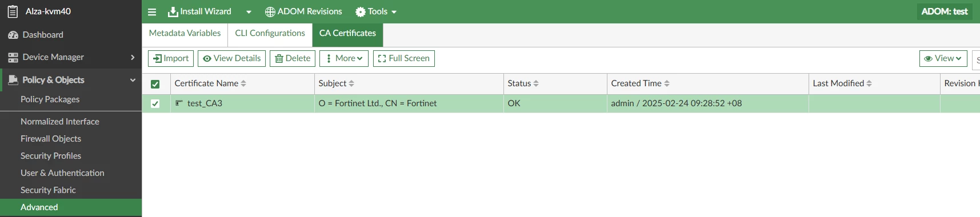Click the Alza-kvm40 device name
This screenshot has height=217, width=980.
[48, 11]
